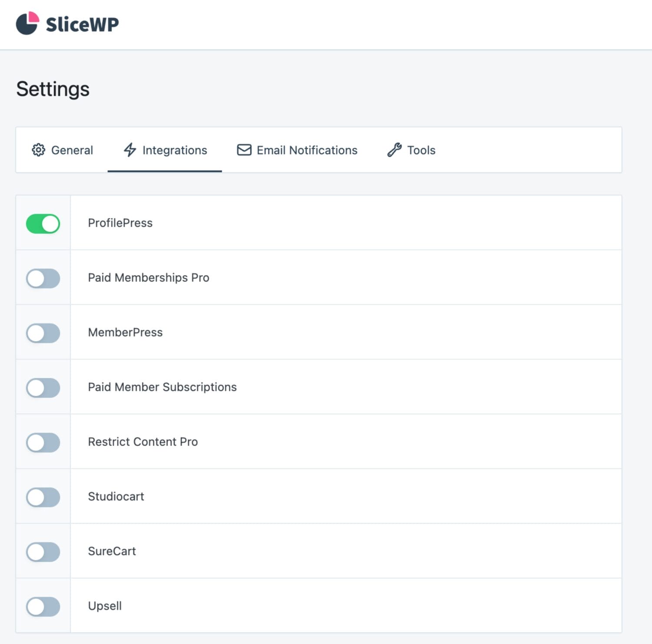Switch on Restrict Content Pro toggle

(43, 443)
